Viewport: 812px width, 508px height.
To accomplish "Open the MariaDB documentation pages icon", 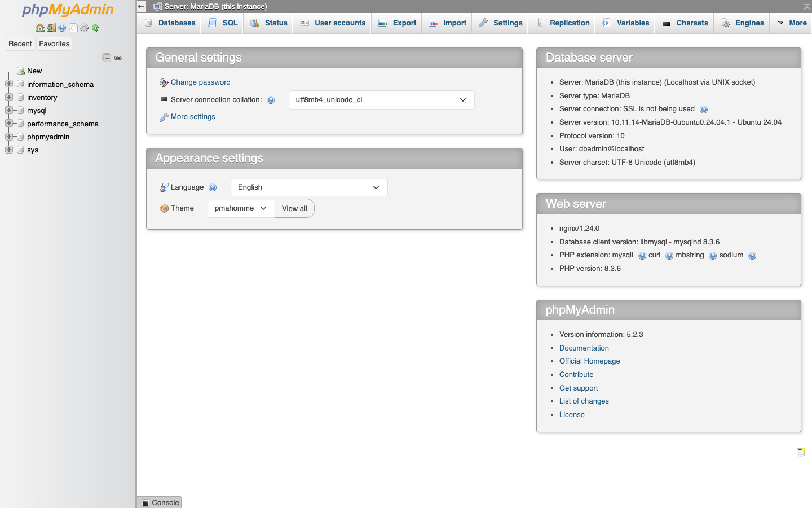I will [73, 28].
